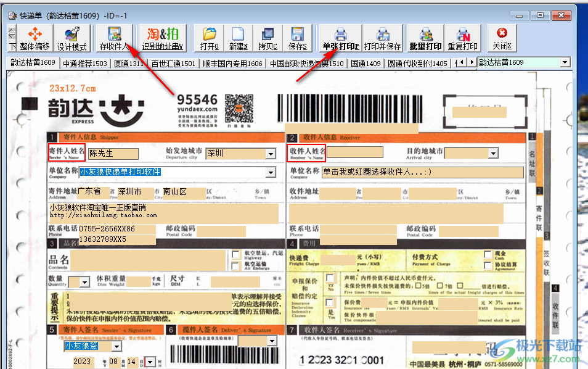Viewport: 588px width, 369px height.
Task: Click 打印并保存 icon
Action: point(383,38)
